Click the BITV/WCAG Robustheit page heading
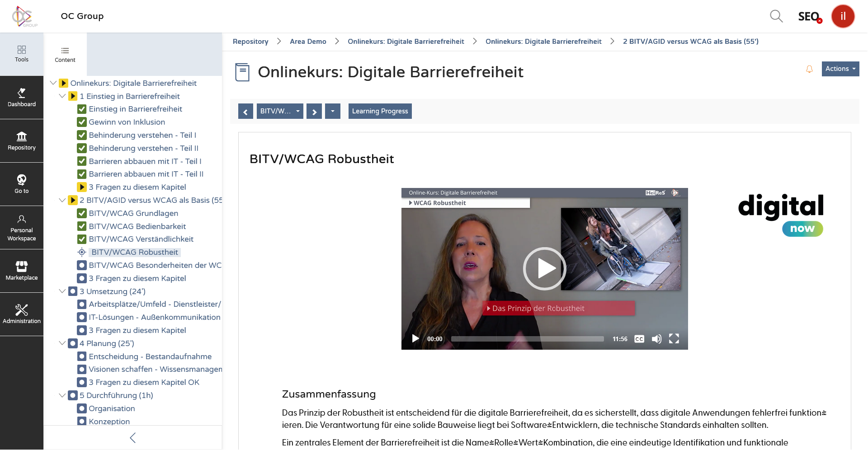868x450 pixels. point(322,159)
